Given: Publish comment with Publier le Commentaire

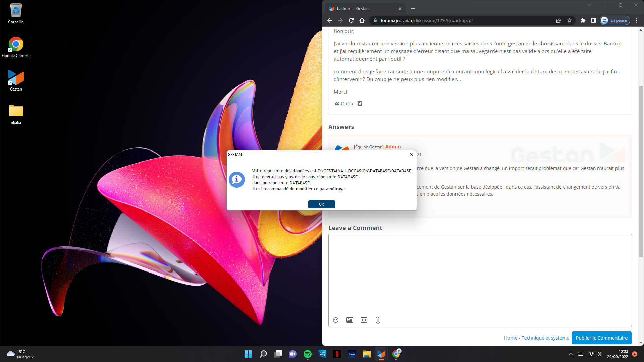Looking at the screenshot, I should [601, 338].
